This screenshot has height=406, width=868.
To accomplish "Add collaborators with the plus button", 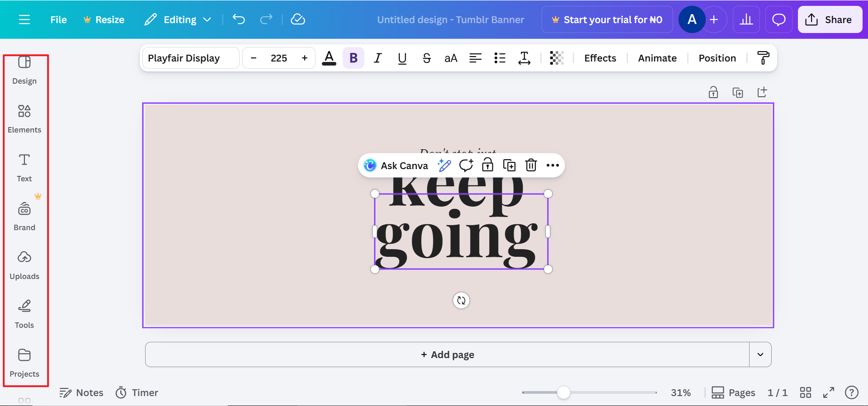I will point(714,19).
